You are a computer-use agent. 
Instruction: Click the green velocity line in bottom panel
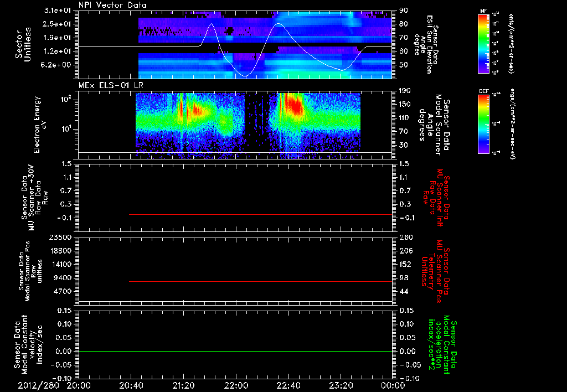click(x=235, y=351)
